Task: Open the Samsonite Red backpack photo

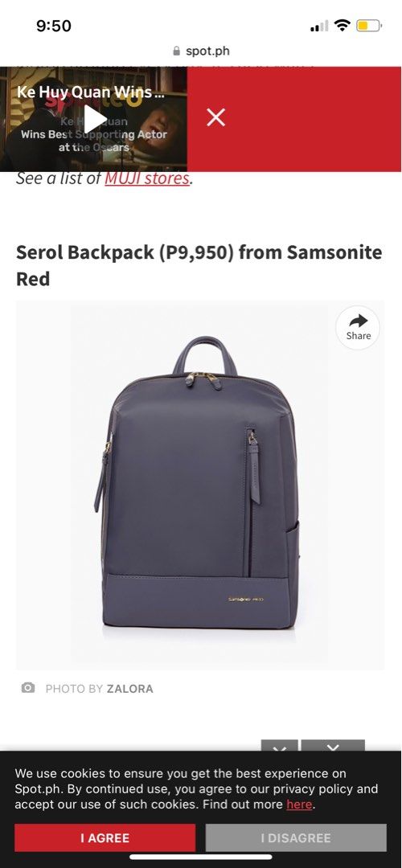Action: pos(200,485)
